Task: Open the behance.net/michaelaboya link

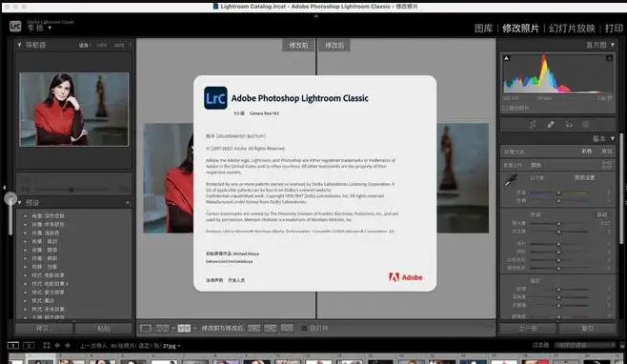Action: (229, 261)
